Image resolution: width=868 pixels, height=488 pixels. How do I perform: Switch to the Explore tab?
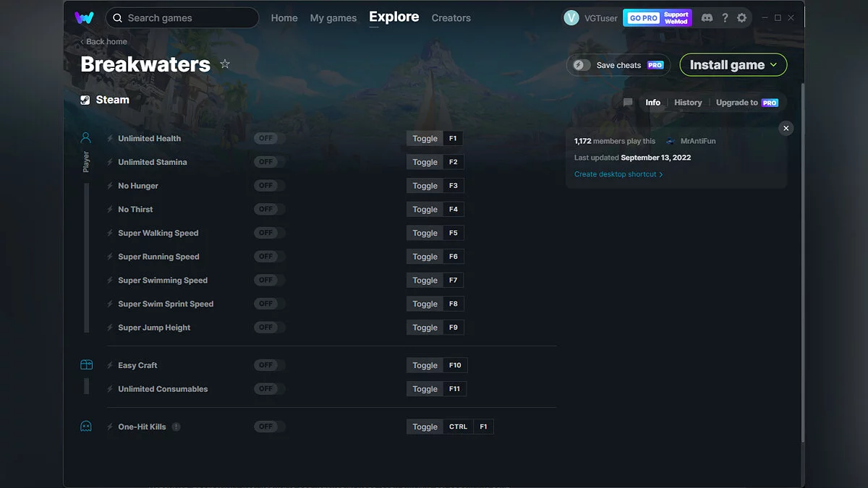(x=394, y=17)
